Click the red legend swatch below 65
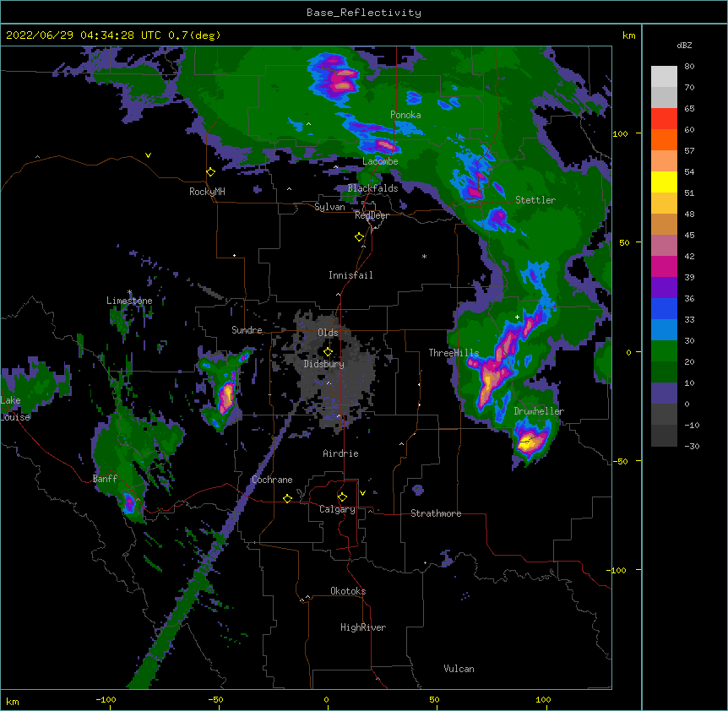The width and height of the screenshot is (728, 711). [x=664, y=119]
